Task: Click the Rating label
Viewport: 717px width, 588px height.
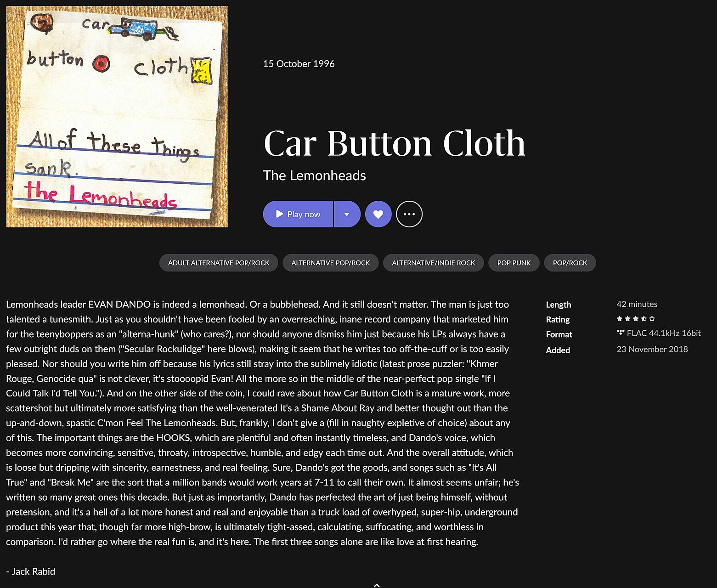Action: click(558, 320)
